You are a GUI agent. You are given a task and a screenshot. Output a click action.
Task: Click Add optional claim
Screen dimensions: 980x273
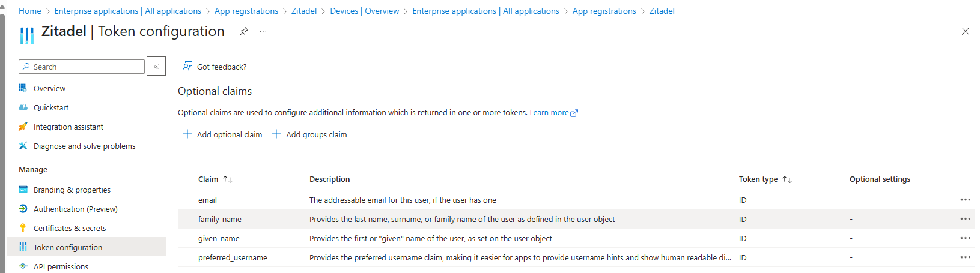click(222, 134)
